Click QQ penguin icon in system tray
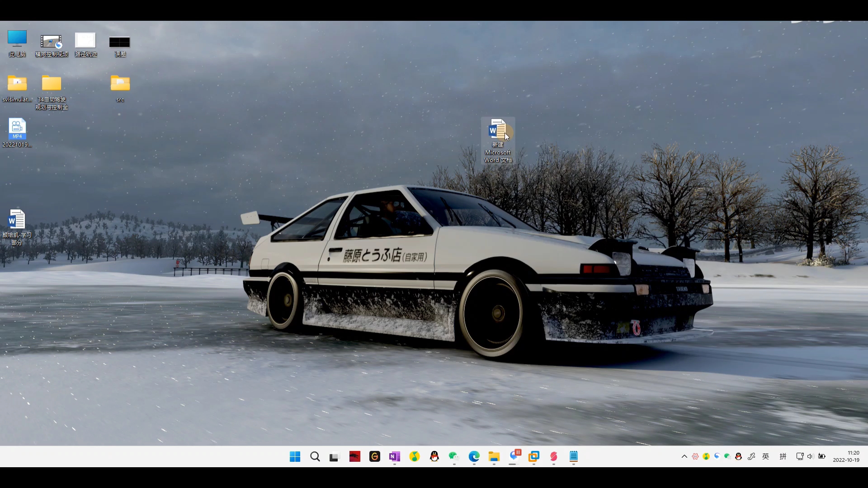 (739, 457)
